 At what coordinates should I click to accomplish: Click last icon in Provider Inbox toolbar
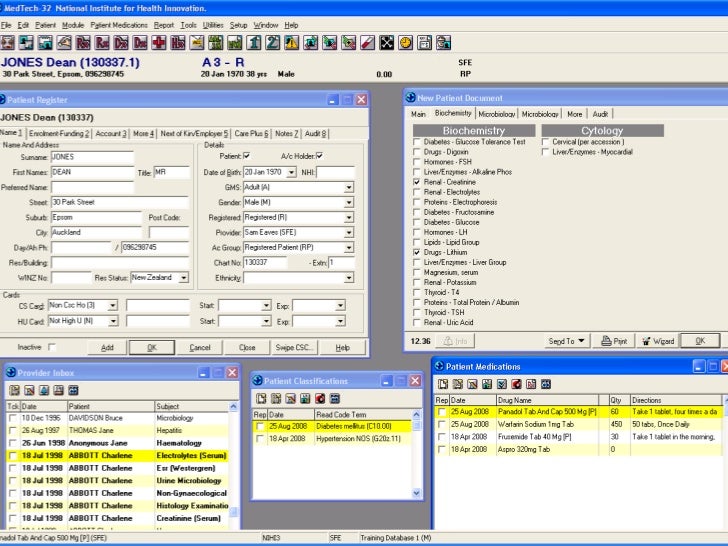tap(73, 390)
